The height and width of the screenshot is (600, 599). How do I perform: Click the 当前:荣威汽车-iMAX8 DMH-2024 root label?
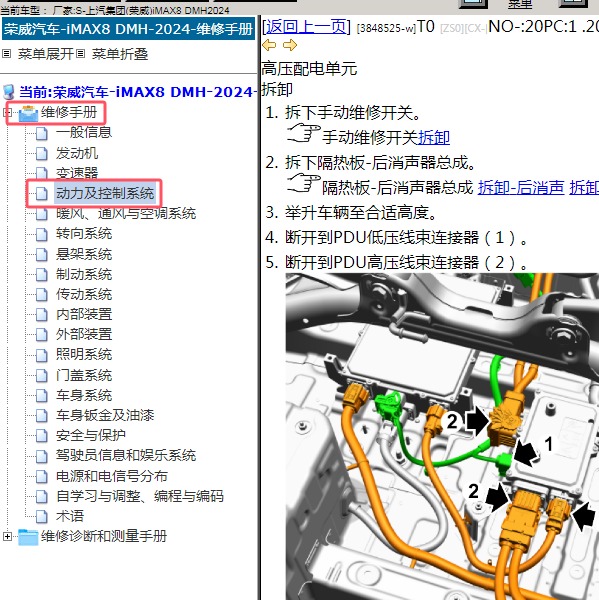pos(136,92)
